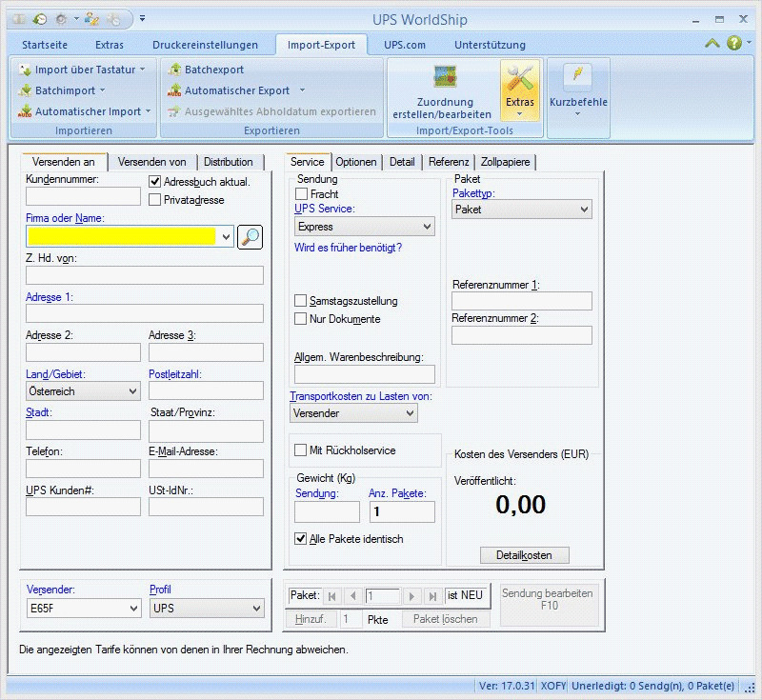Open Zuordnung erstellen/bearbeiten tool
762x700 pixels.
click(x=442, y=92)
